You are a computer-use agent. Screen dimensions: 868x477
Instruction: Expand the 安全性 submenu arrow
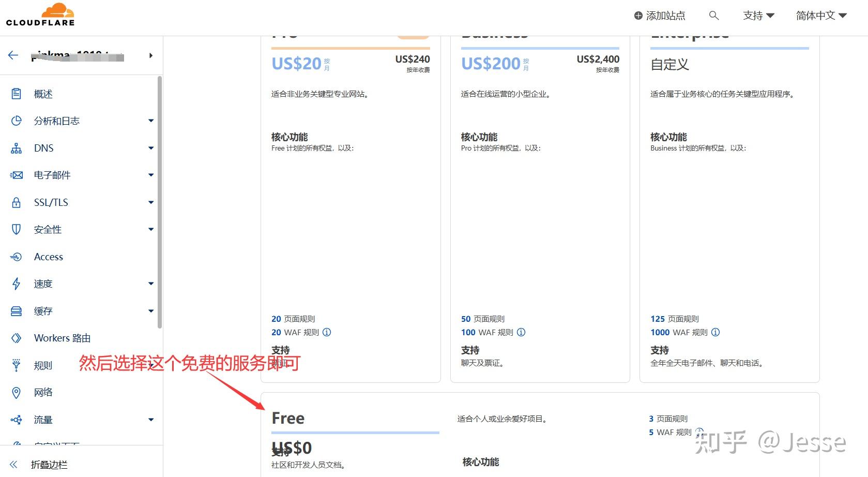tap(151, 229)
